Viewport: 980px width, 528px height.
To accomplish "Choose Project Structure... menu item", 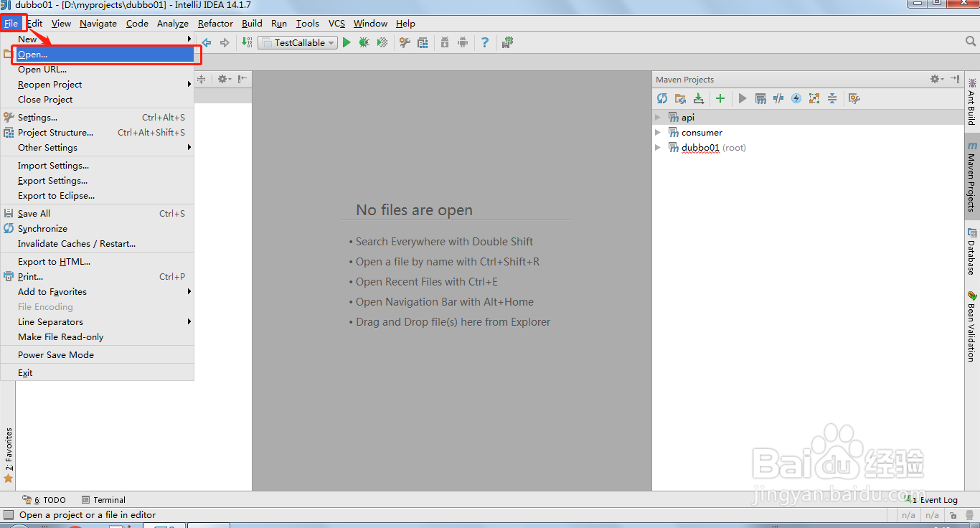I will point(98,133).
